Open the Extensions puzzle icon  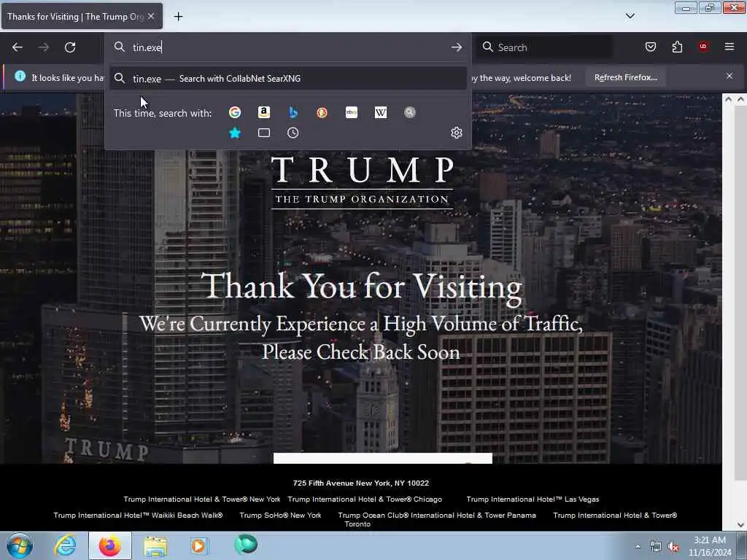[677, 47]
